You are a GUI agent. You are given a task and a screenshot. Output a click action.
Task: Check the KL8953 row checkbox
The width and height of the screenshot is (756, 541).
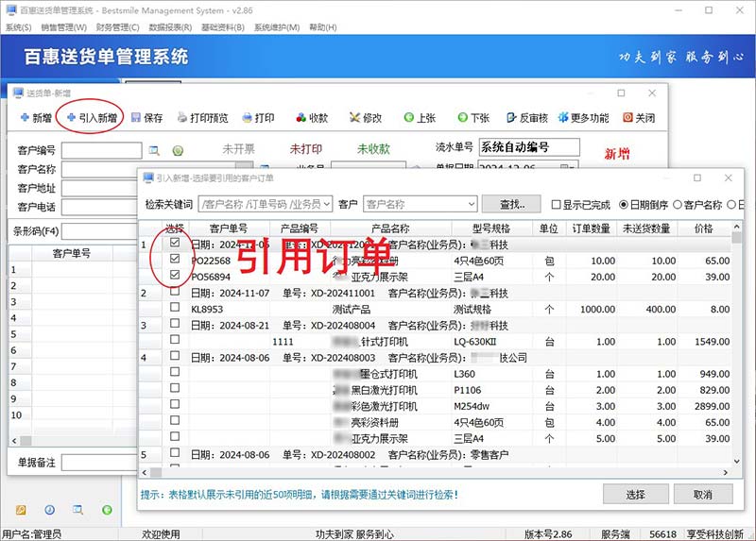[x=175, y=307]
